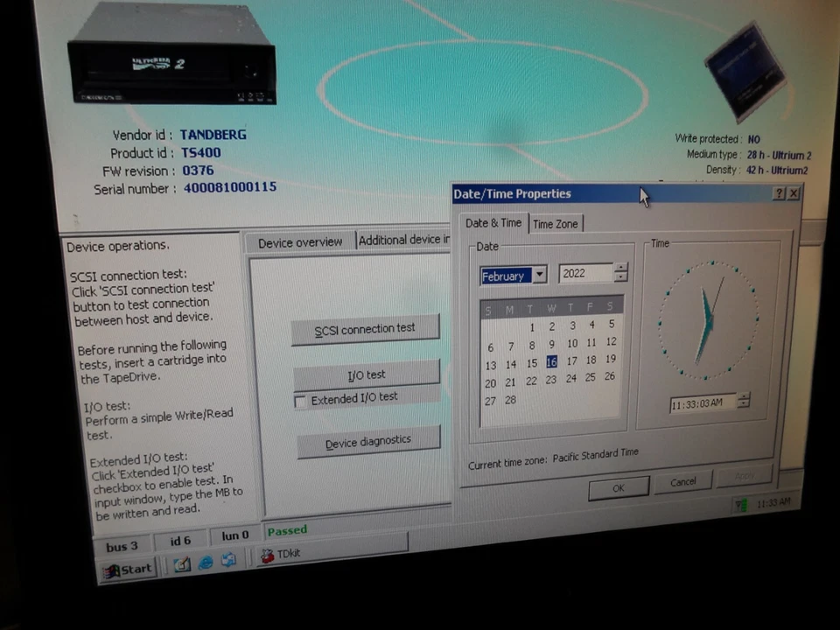This screenshot has width=840, height=630.
Task: Increase the year using the 2022 spinner
Action: tap(620, 269)
